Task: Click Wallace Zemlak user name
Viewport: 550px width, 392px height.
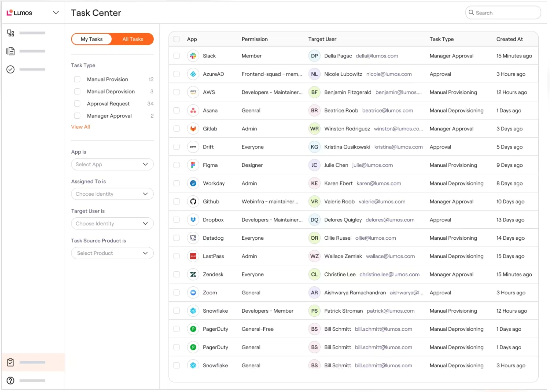Action: coord(343,256)
